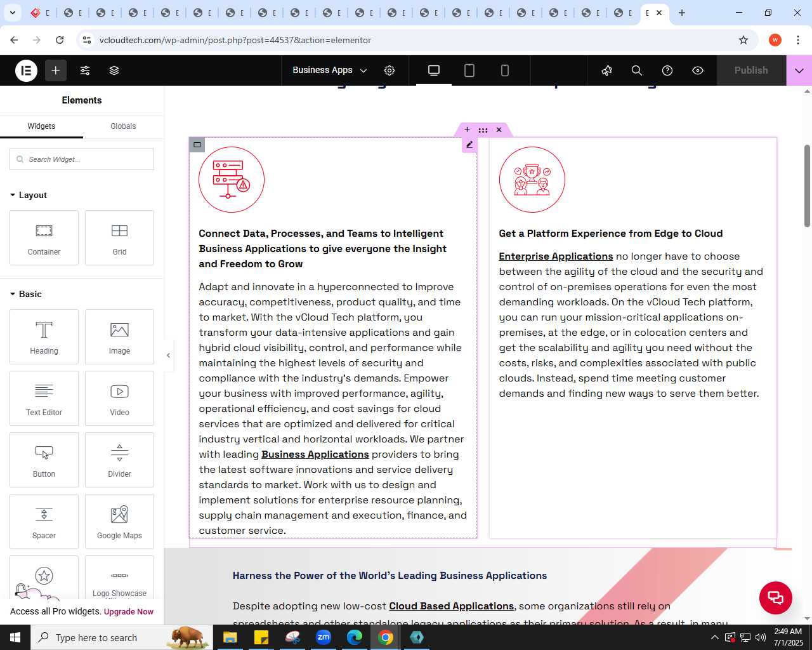Open the Enterprise Applications link

click(x=556, y=256)
